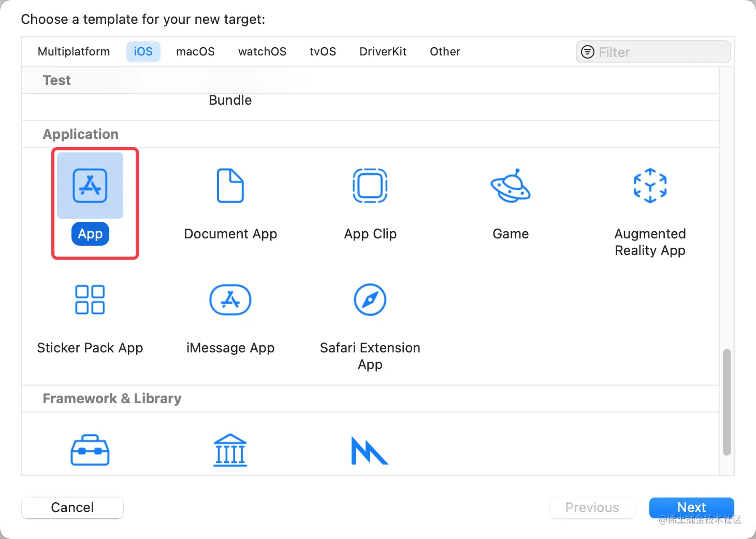Switch to the Multiplatform tab
756x539 pixels.
point(74,52)
